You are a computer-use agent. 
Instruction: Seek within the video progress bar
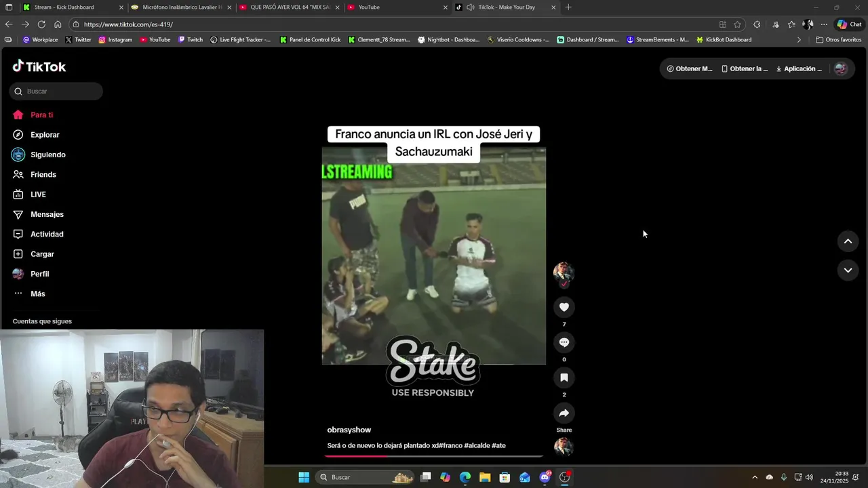tap(434, 456)
